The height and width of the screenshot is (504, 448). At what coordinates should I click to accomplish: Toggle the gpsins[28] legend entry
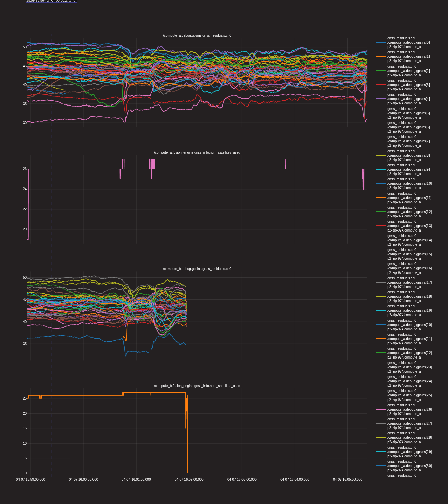pyautogui.click(x=404, y=438)
